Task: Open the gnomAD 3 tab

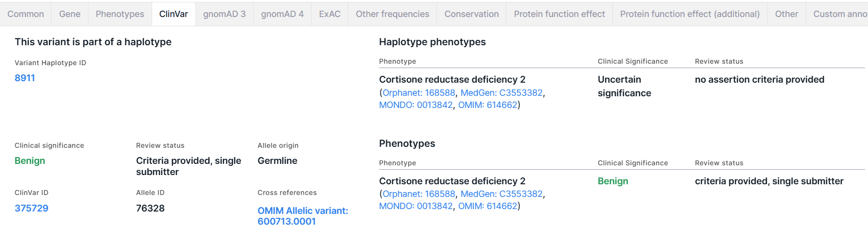Action: click(x=225, y=14)
